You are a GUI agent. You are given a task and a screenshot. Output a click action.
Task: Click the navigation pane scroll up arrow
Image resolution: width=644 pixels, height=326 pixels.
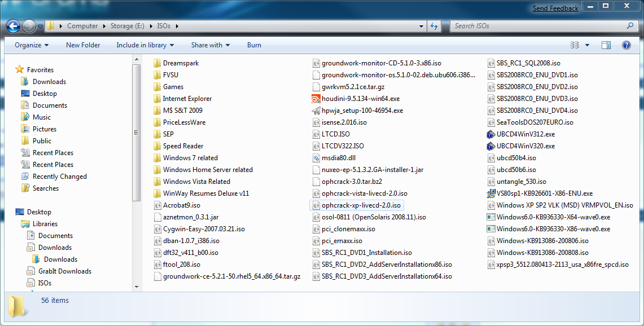coord(137,60)
